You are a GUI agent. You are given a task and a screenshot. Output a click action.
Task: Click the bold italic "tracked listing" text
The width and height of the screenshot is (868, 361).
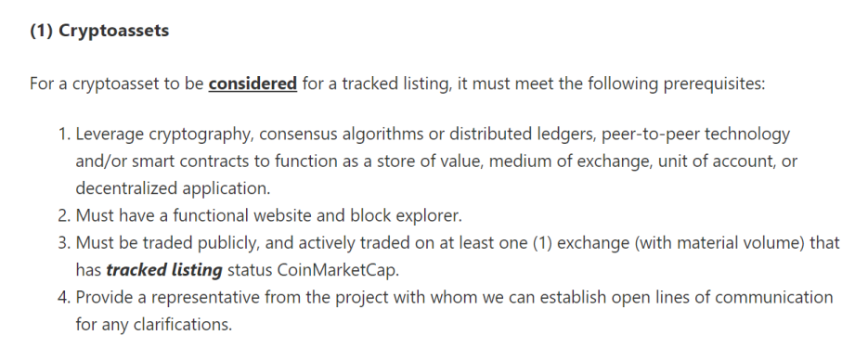[164, 270]
